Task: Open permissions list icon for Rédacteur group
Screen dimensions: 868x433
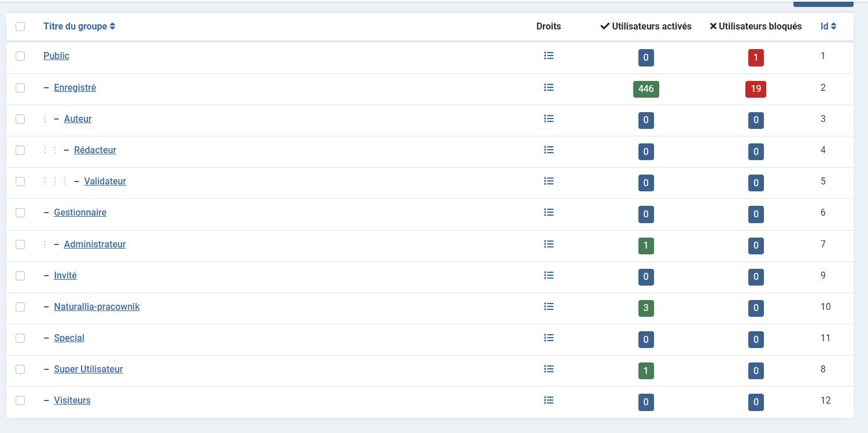Action: pos(549,150)
